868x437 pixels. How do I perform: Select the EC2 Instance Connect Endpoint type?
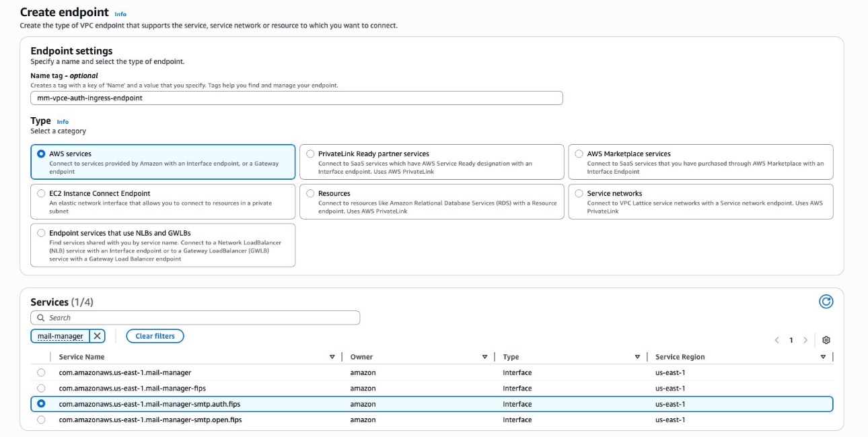point(42,193)
